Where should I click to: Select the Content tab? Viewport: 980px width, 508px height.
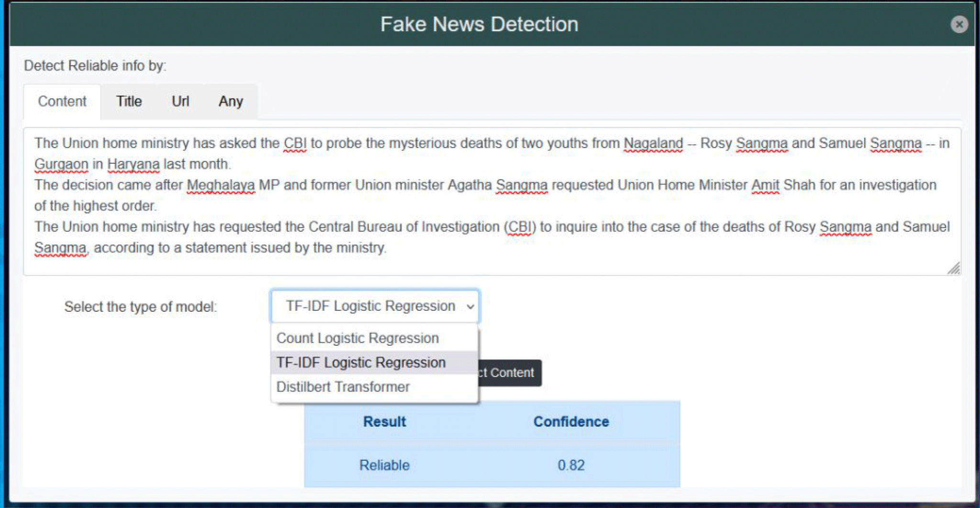61,101
